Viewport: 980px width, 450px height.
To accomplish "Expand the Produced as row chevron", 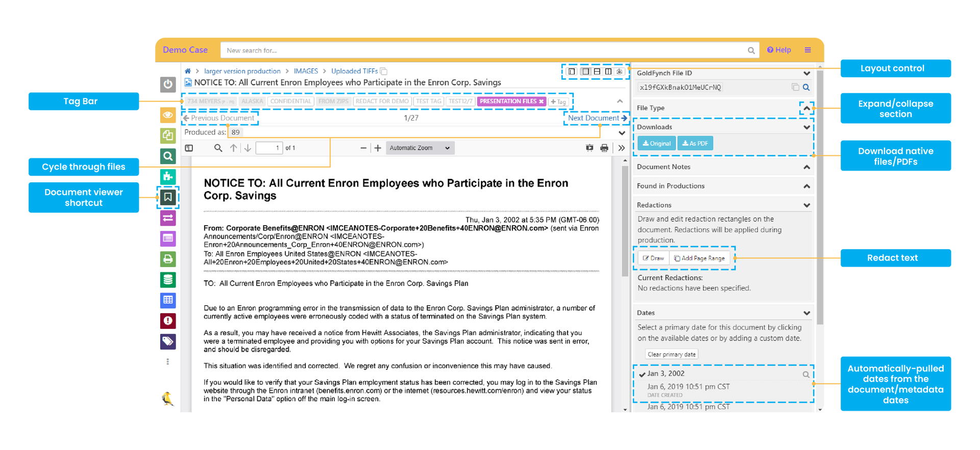I will [x=622, y=133].
